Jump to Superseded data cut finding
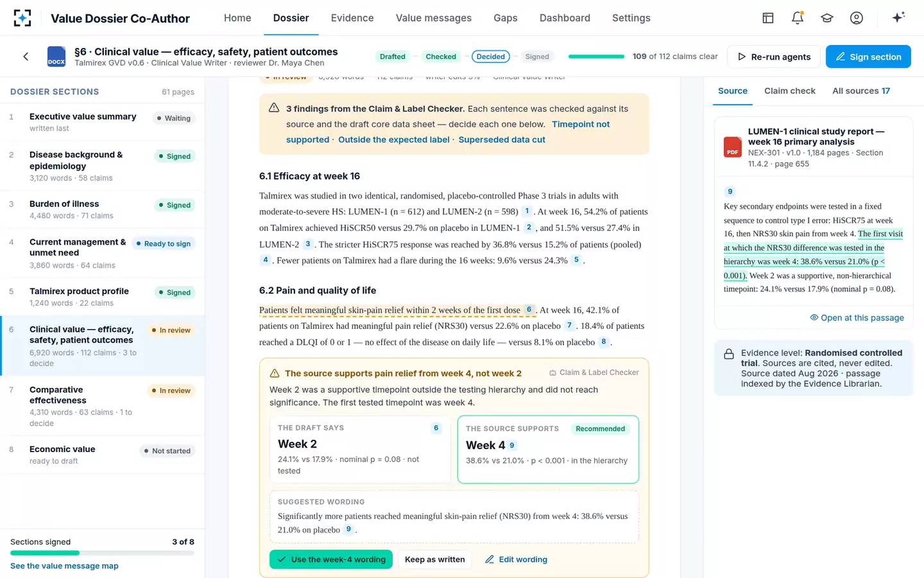The height and width of the screenshot is (578, 924). pos(502,139)
